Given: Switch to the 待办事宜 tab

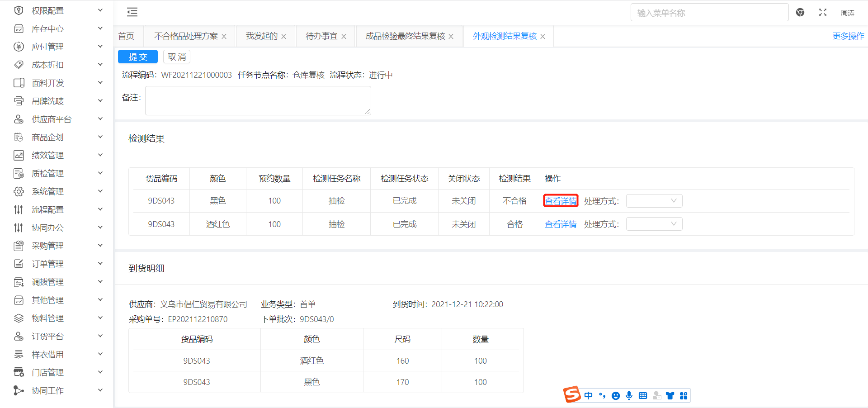Looking at the screenshot, I should (x=321, y=36).
